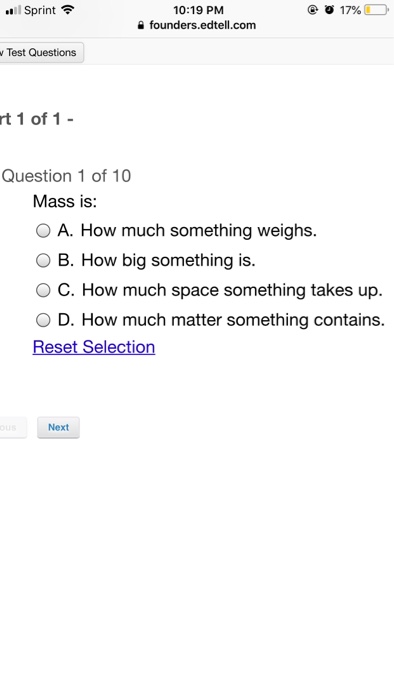
Task: Tap the alarm clock status icon
Action: coord(329,10)
